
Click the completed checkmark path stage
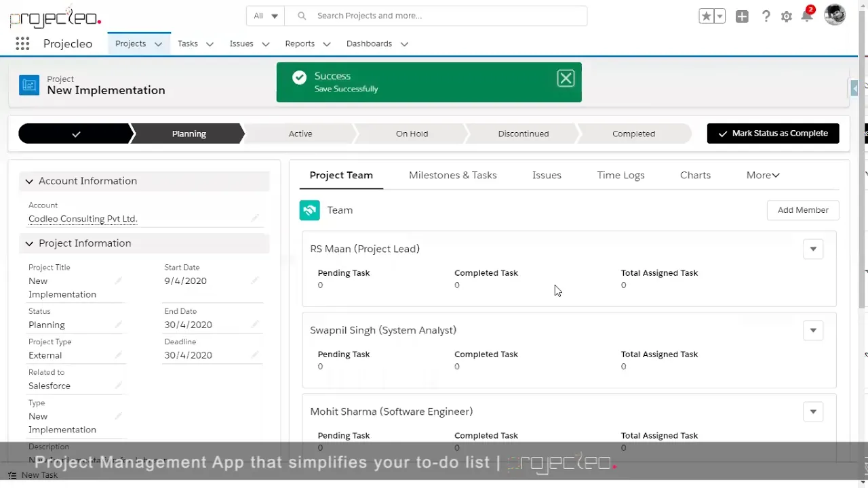pos(75,134)
